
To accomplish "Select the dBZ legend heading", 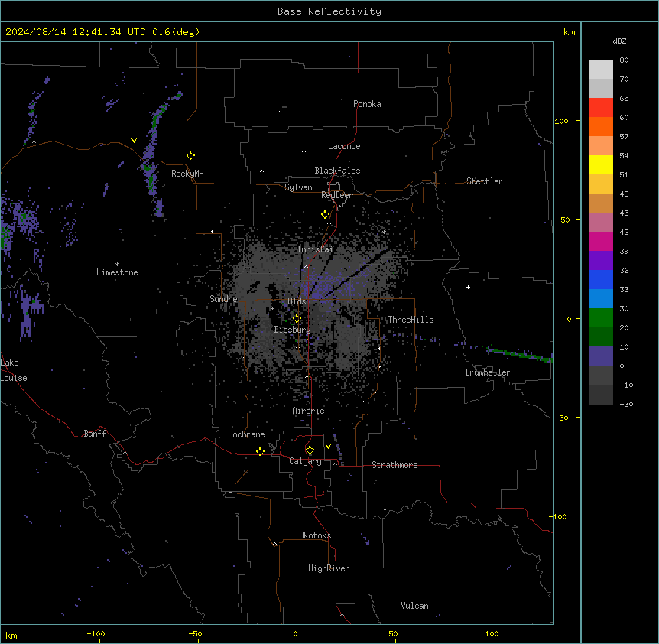I will (x=619, y=41).
